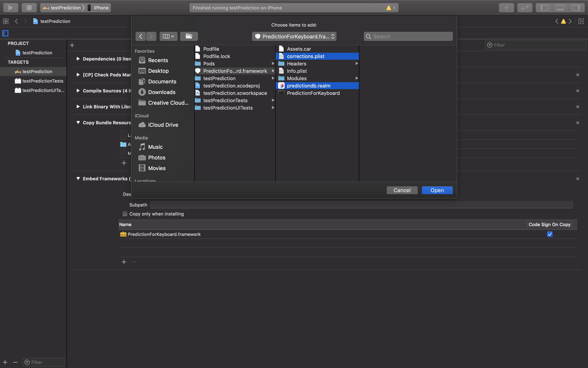Jump to the next issue arrow

(x=570, y=21)
